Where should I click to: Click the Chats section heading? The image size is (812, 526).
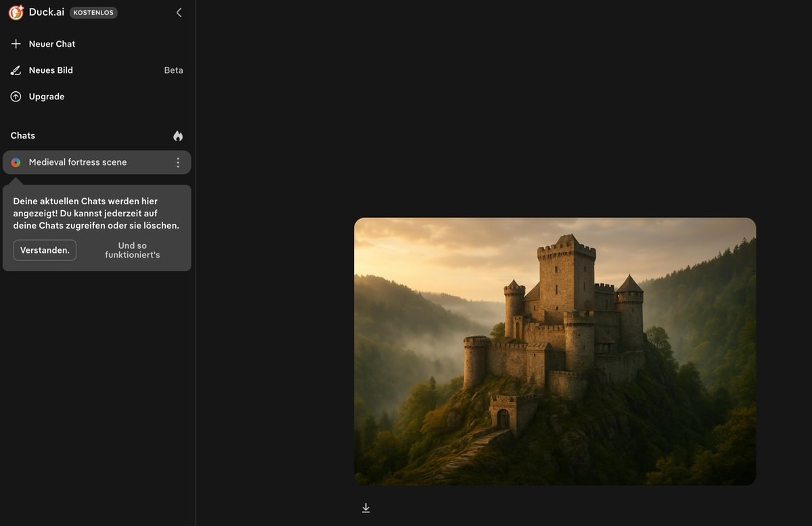(x=23, y=136)
